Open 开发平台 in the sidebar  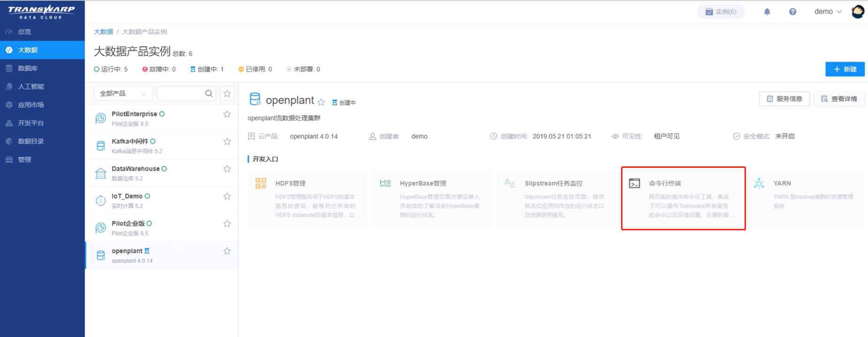(42, 123)
